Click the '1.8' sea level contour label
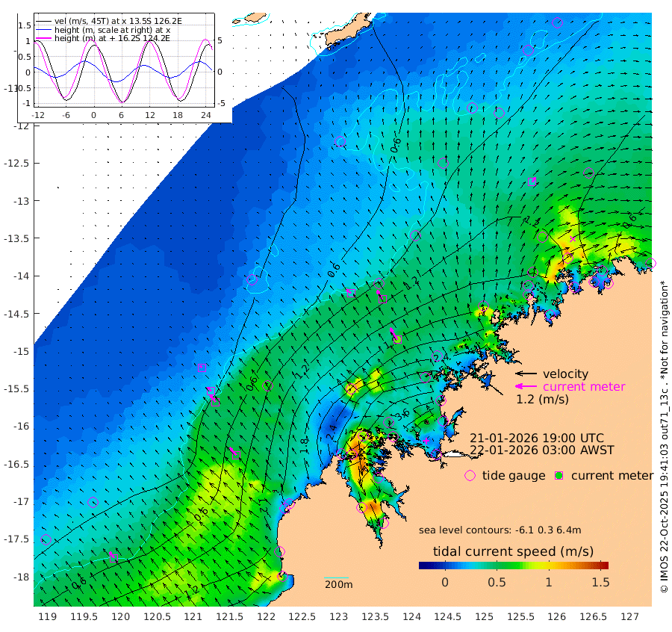Image resolution: width=672 pixels, height=632 pixels. click(304, 446)
